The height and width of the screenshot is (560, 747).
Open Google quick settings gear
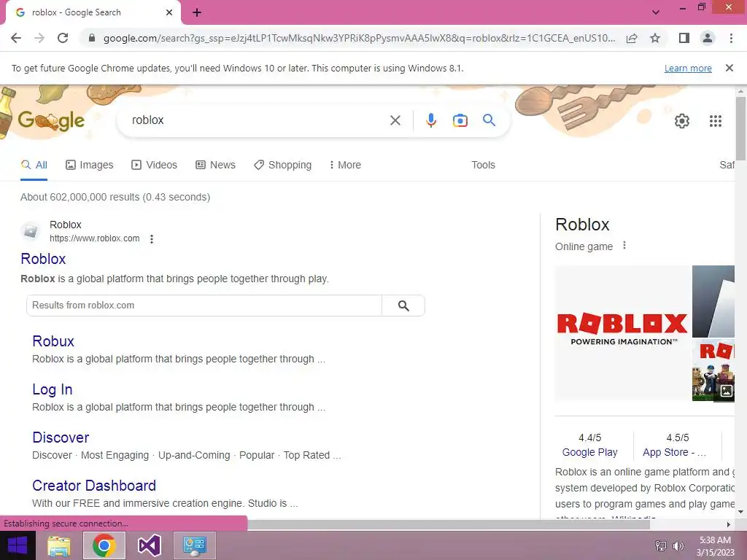pos(682,121)
